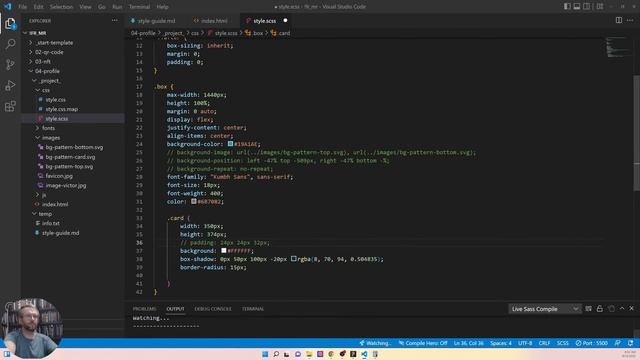Viewport: 640px width, 360px height.
Task: Open the Extensions view
Action: (x=10, y=106)
